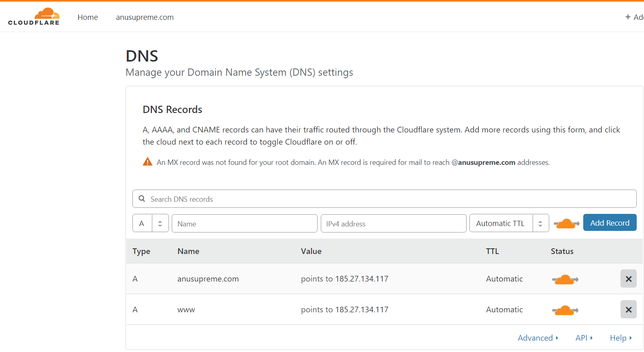This screenshot has width=644, height=352.
Task: Expand the API section
Action: tap(584, 338)
